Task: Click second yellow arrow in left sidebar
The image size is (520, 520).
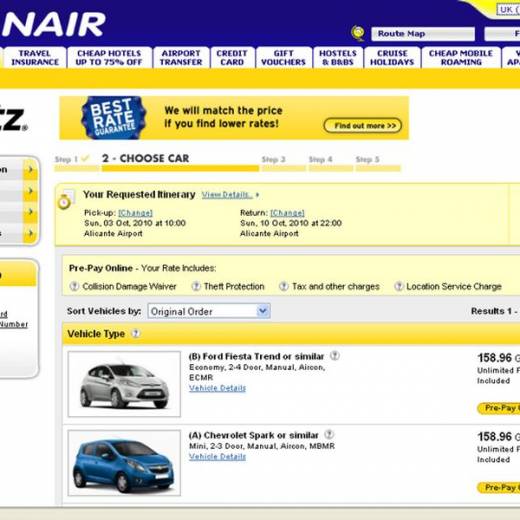Action: click(x=31, y=191)
